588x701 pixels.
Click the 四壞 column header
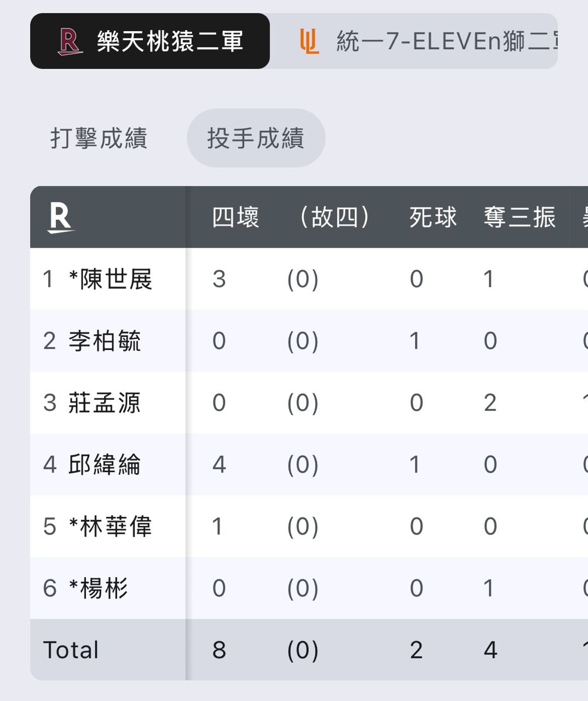click(235, 217)
